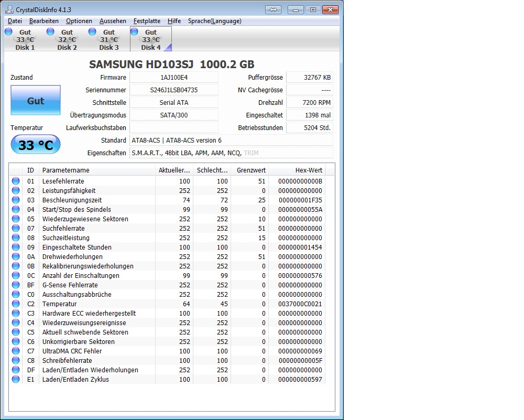Click status orb for Eingeschaltete Stunden
The width and height of the screenshot is (524, 420).
coord(16,247)
